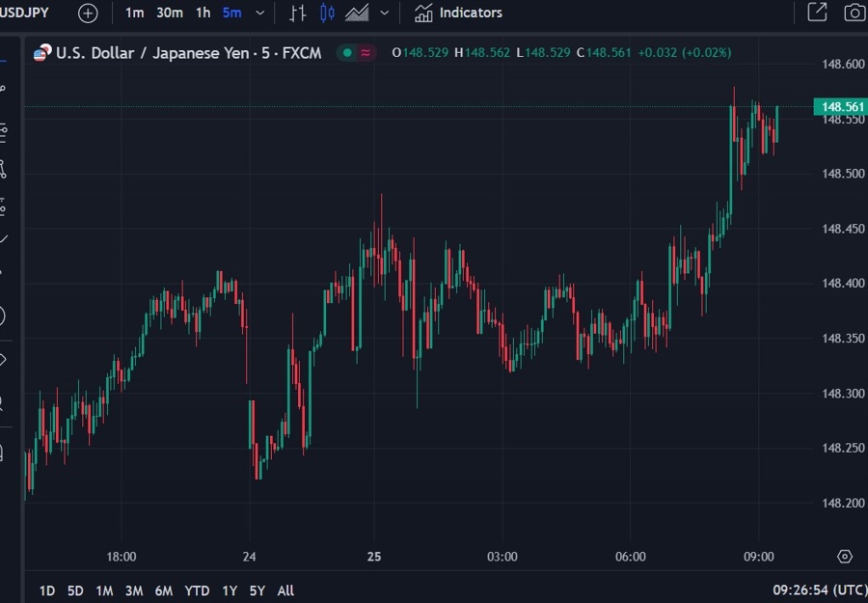Open the USDJPY symbol search

[24, 13]
